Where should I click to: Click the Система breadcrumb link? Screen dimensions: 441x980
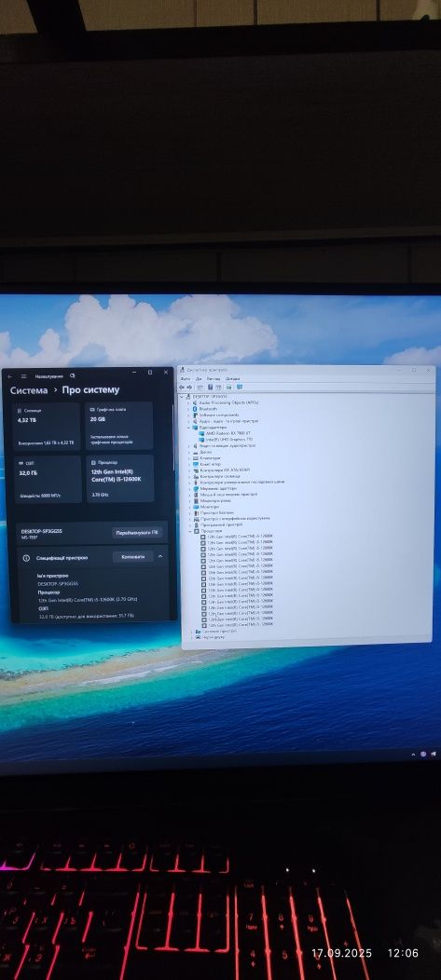click(29, 390)
